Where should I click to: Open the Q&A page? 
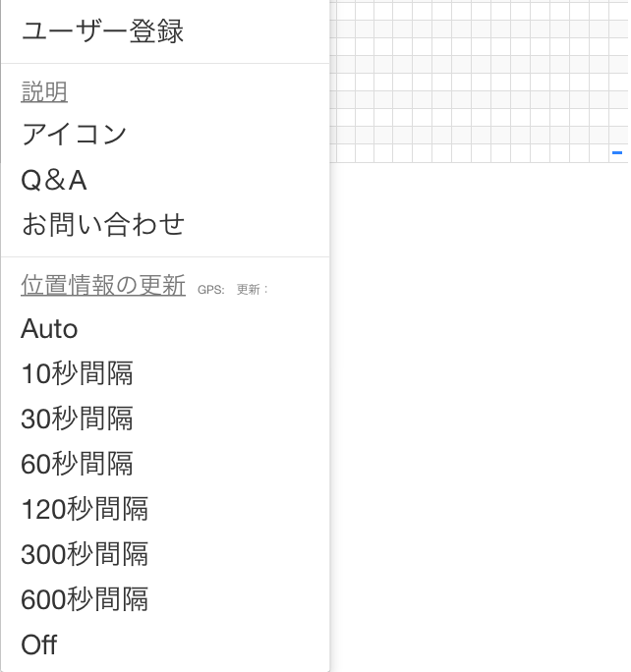pos(54,180)
